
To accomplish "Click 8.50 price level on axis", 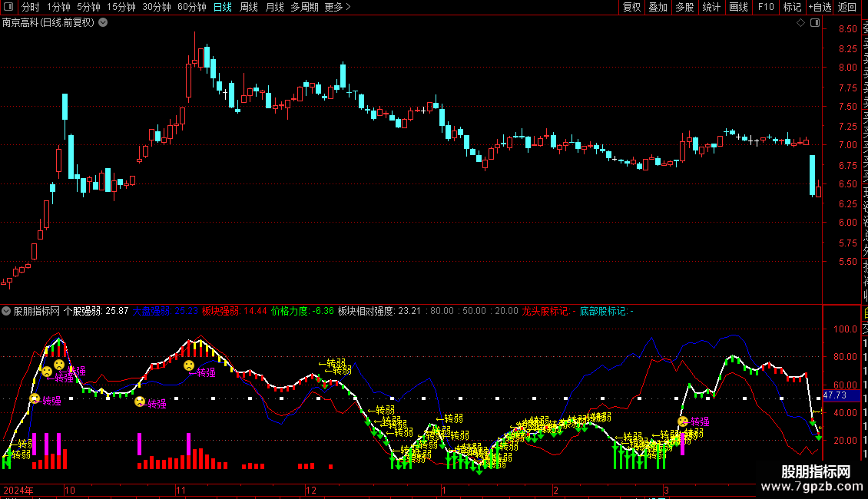I will (x=847, y=28).
